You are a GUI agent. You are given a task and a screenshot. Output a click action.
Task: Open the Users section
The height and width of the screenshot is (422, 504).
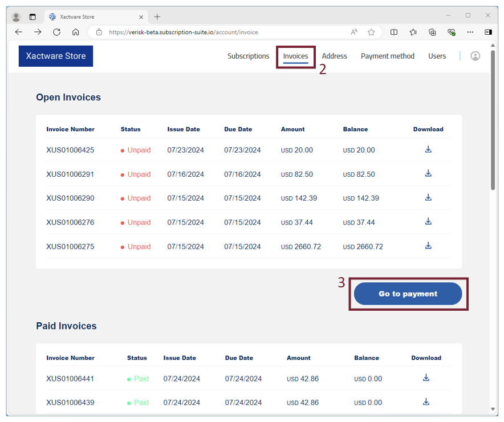pyautogui.click(x=437, y=56)
